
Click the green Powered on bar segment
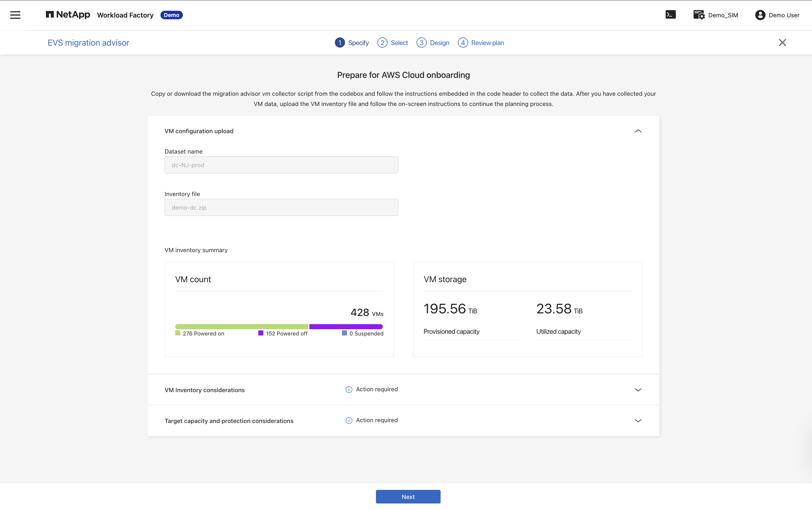coord(242,326)
